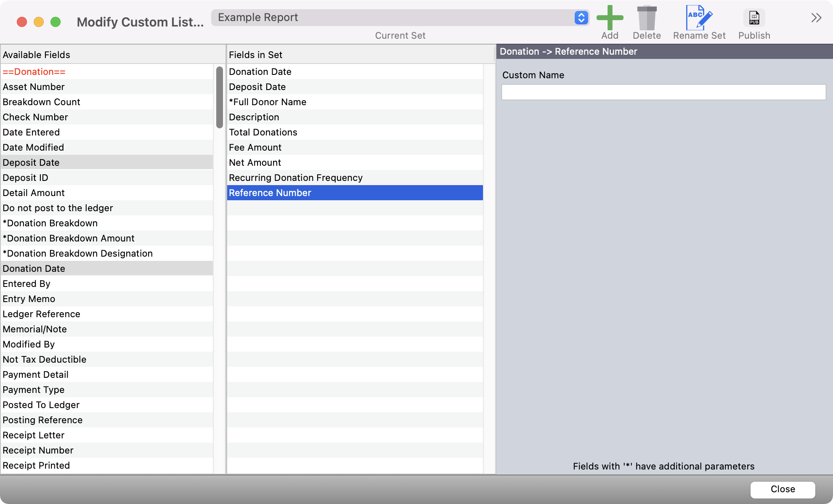The height and width of the screenshot is (504, 833).
Task: Select Recurring Donation Frequency in set
Action: (296, 178)
